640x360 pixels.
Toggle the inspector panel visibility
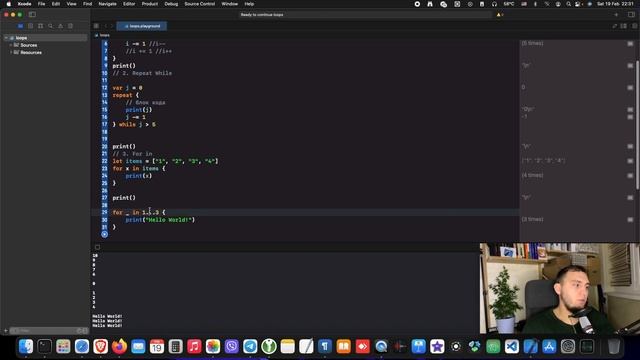631,15
